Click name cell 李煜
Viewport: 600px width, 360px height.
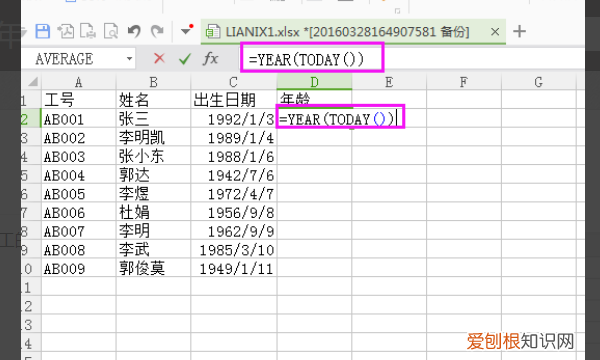tap(153, 194)
